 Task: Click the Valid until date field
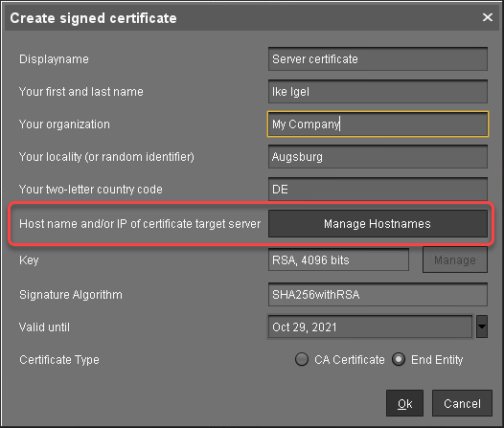click(x=370, y=327)
